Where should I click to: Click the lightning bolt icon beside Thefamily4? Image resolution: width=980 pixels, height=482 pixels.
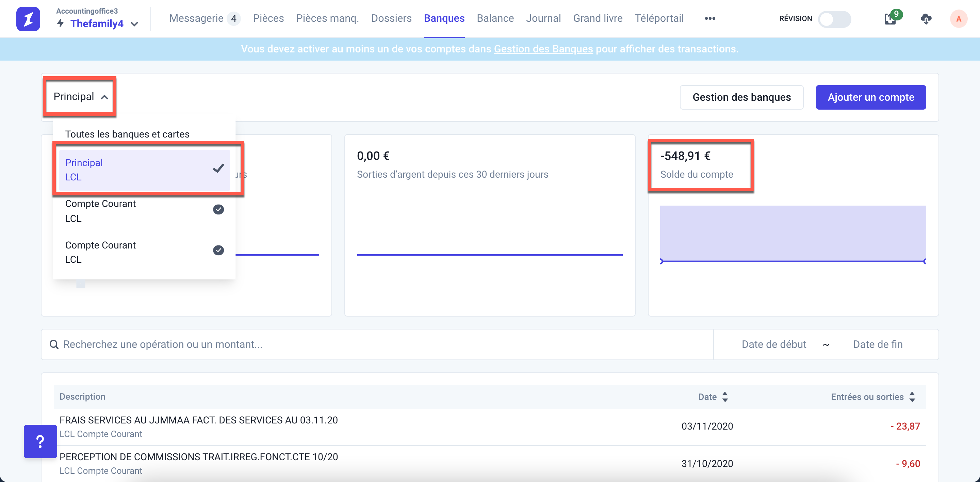(60, 23)
